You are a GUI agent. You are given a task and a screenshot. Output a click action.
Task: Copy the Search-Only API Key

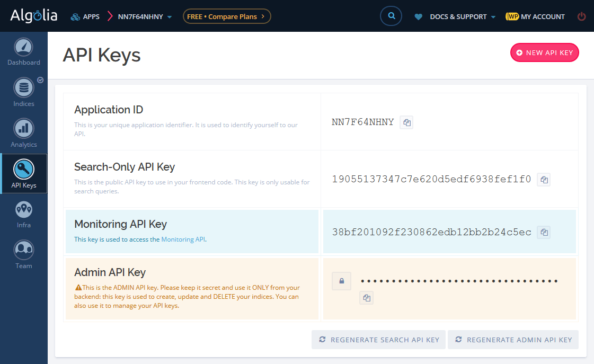(544, 180)
